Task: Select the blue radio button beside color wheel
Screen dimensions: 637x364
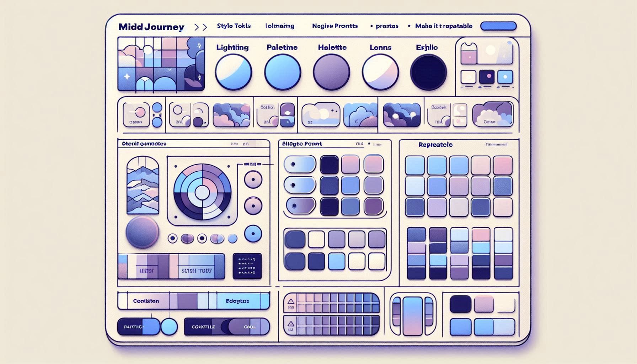Action: point(253,234)
